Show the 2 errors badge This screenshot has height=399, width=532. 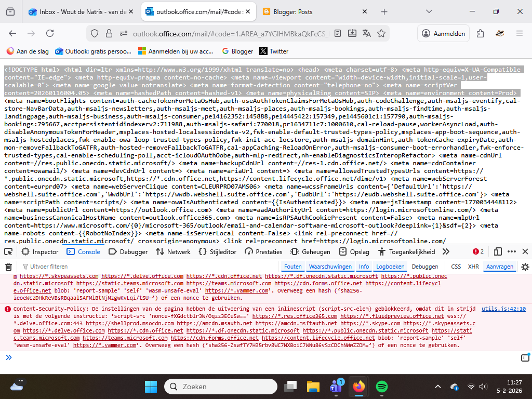[x=478, y=252]
